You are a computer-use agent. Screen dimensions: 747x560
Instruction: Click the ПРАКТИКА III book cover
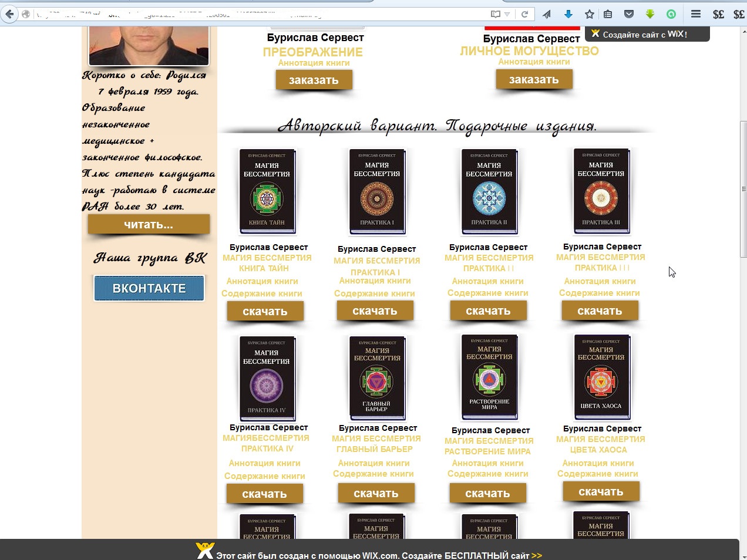[601, 191]
